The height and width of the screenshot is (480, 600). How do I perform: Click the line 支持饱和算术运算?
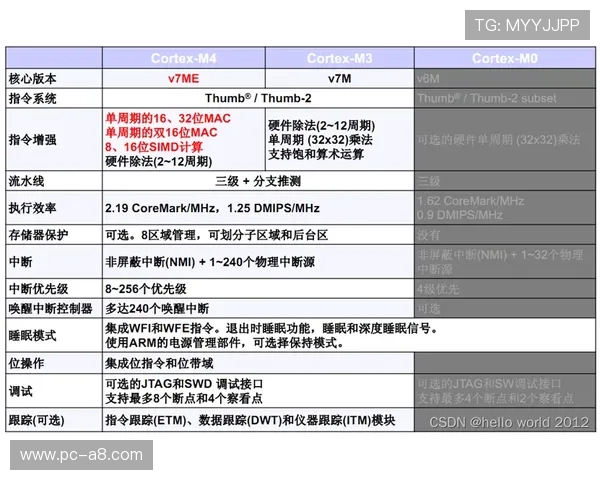[x=316, y=154]
